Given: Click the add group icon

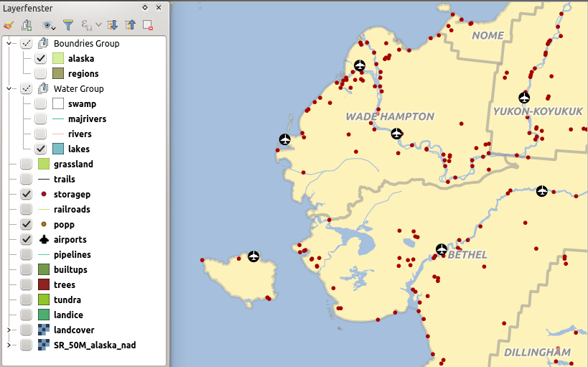Looking at the screenshot, I should [27, 25].
